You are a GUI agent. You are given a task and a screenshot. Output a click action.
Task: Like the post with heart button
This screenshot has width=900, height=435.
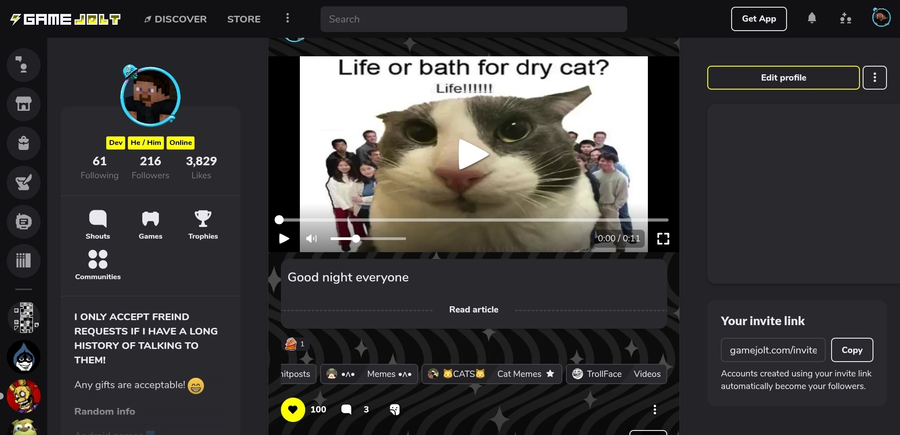[x=293, y=409]
